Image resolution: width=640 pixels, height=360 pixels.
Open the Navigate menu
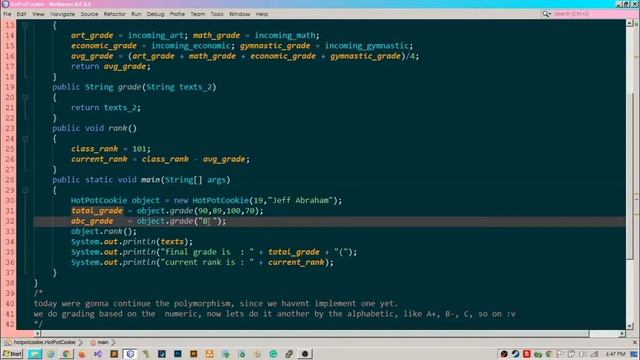coord(62,14)
